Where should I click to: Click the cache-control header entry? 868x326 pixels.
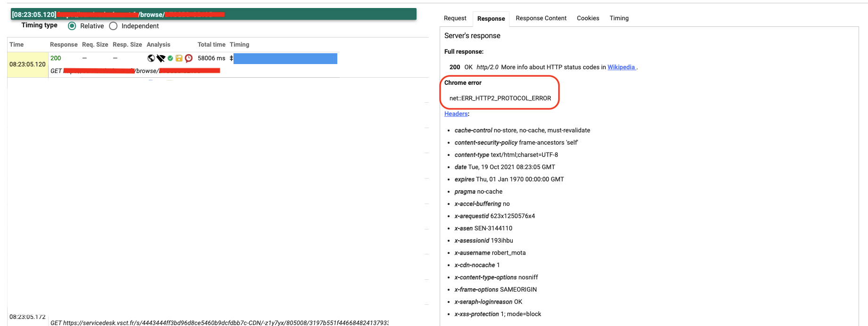[522, 130]
